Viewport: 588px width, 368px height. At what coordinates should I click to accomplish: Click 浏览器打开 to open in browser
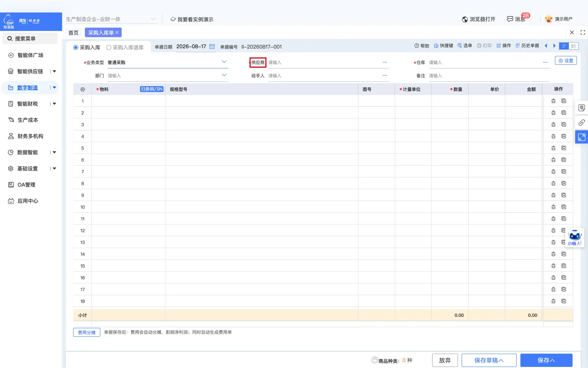(x=478, y=19)
